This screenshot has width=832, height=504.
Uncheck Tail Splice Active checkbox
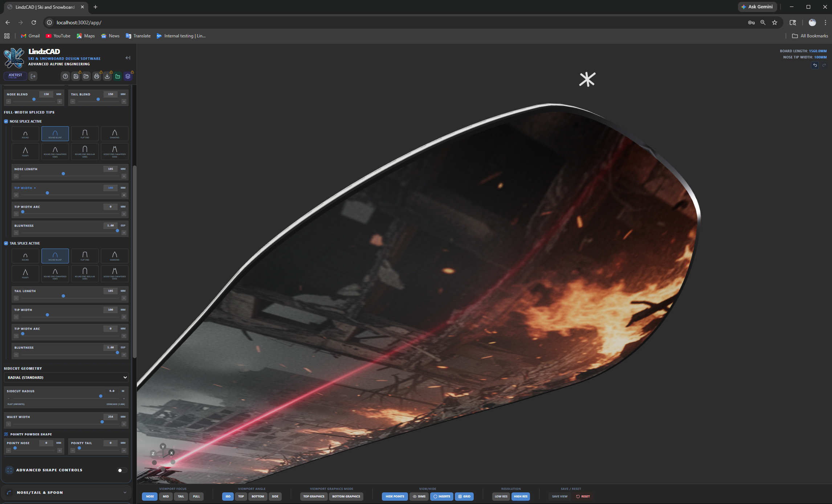click(6, 243)
